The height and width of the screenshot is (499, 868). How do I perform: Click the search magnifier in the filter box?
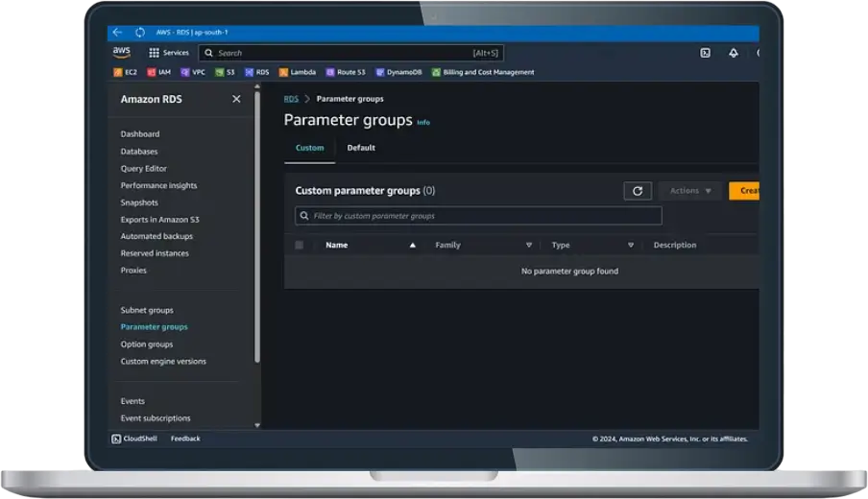(x=304, y=216)
